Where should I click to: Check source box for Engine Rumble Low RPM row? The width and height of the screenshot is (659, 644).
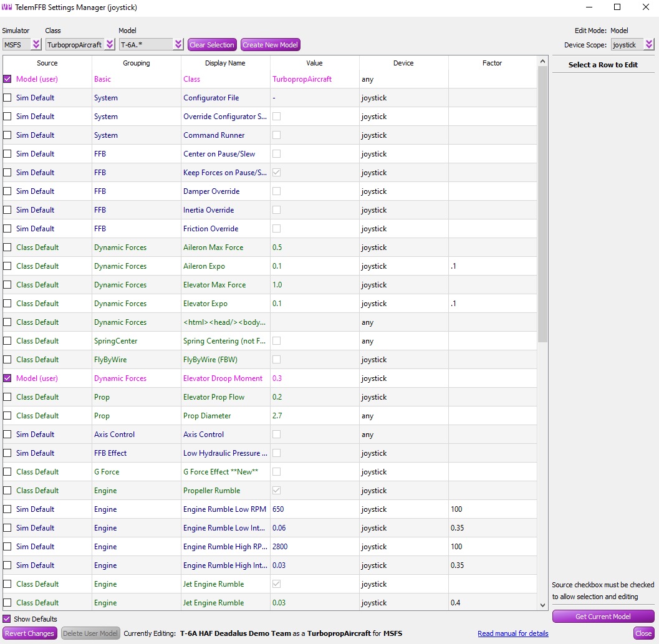click(x=7, y=509)
